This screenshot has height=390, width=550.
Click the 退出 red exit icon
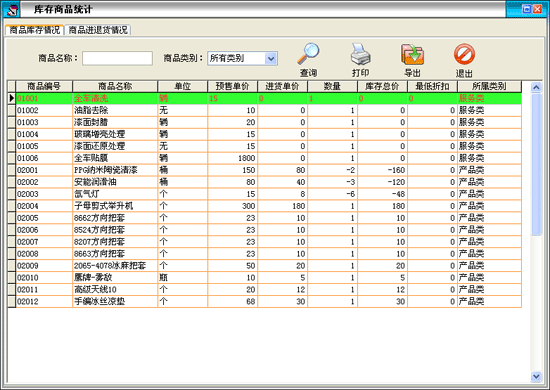pyautogui.click(x=464, y=54)
